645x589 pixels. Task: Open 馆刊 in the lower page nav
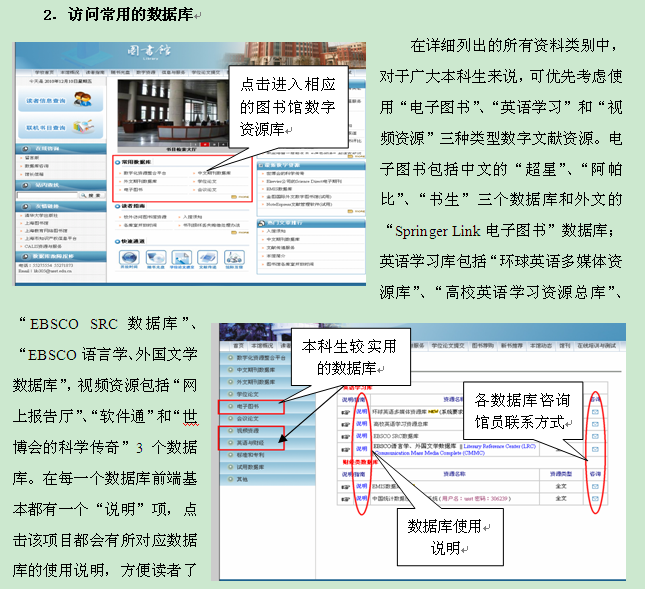click(x=564, y=346)
